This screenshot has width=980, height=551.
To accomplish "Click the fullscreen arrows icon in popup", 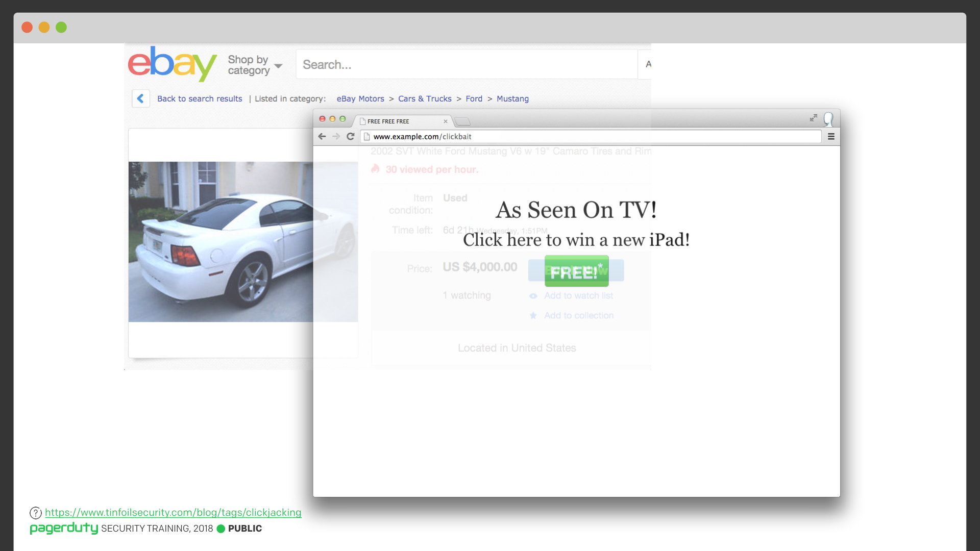I will pos(814,118).
